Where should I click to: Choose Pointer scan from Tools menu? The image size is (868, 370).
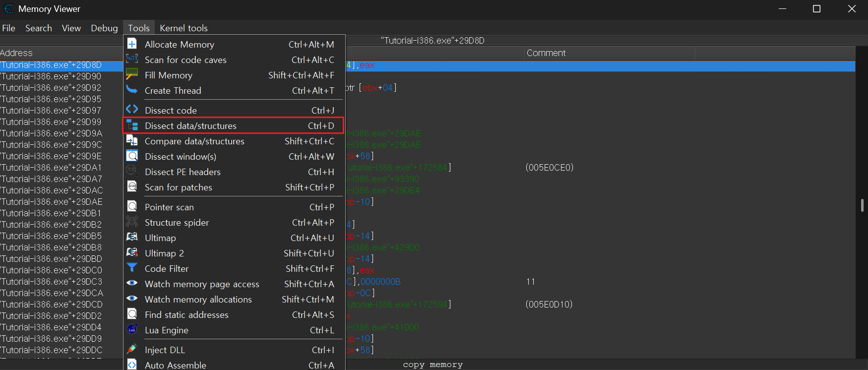169,207
